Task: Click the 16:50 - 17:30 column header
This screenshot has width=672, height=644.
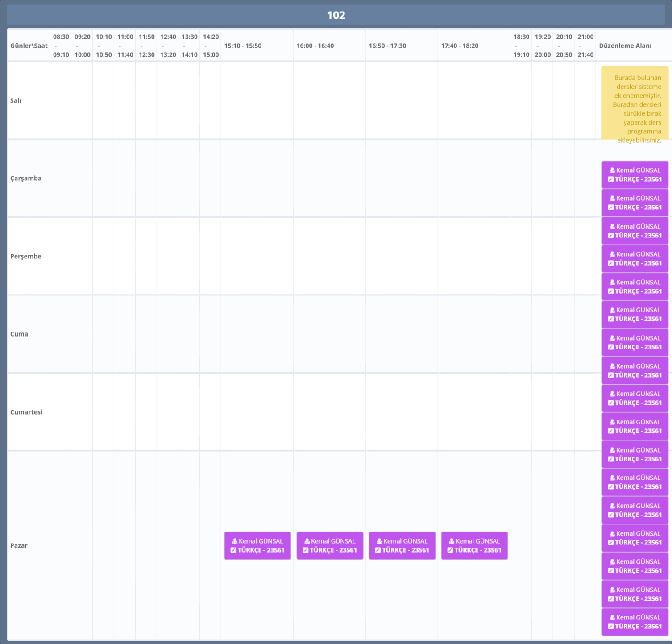Action: (387, 46)
